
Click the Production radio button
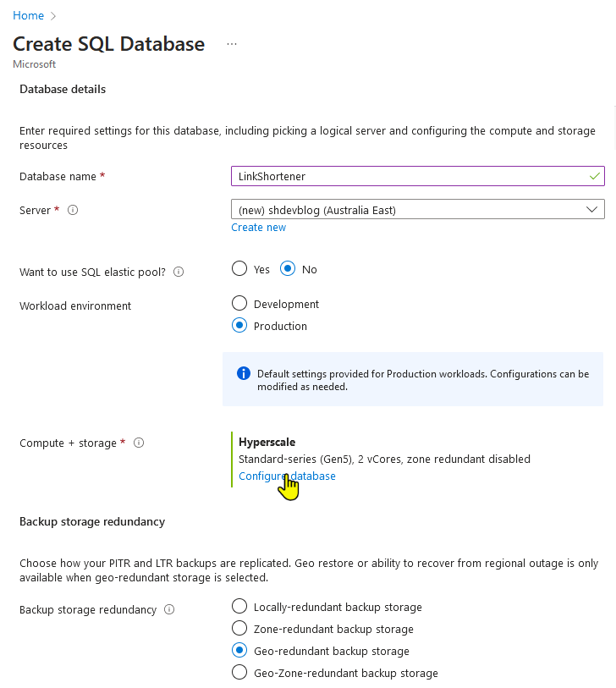click(239, 326)
